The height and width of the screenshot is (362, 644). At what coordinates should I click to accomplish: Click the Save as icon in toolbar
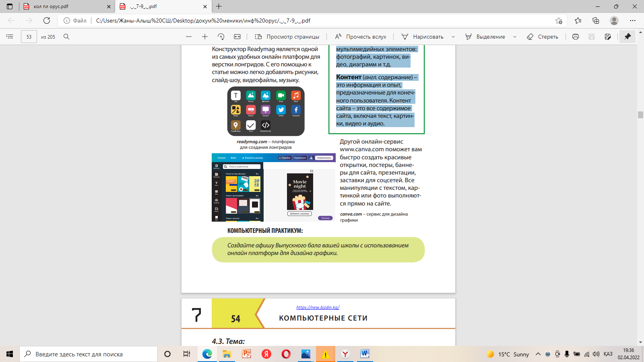608,37
